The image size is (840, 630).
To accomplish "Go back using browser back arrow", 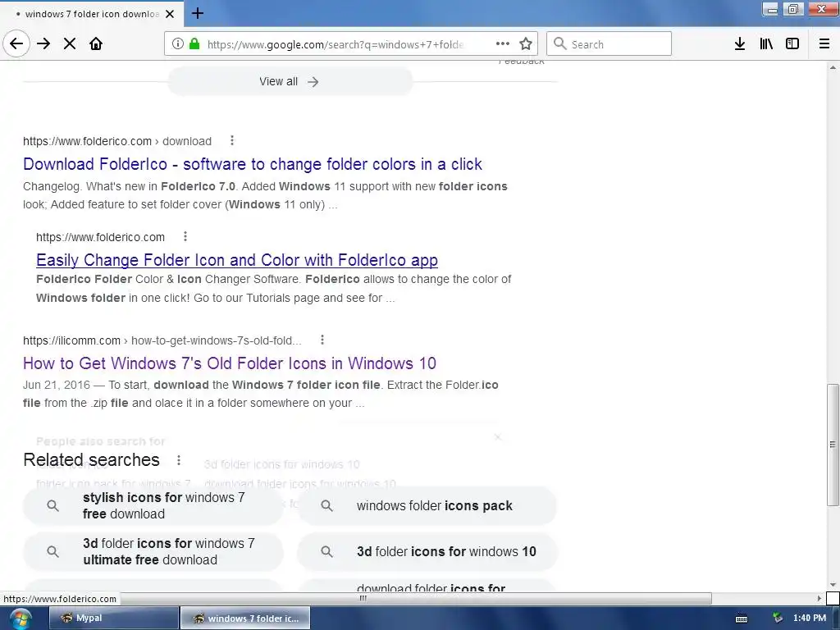I will point(16,43).
